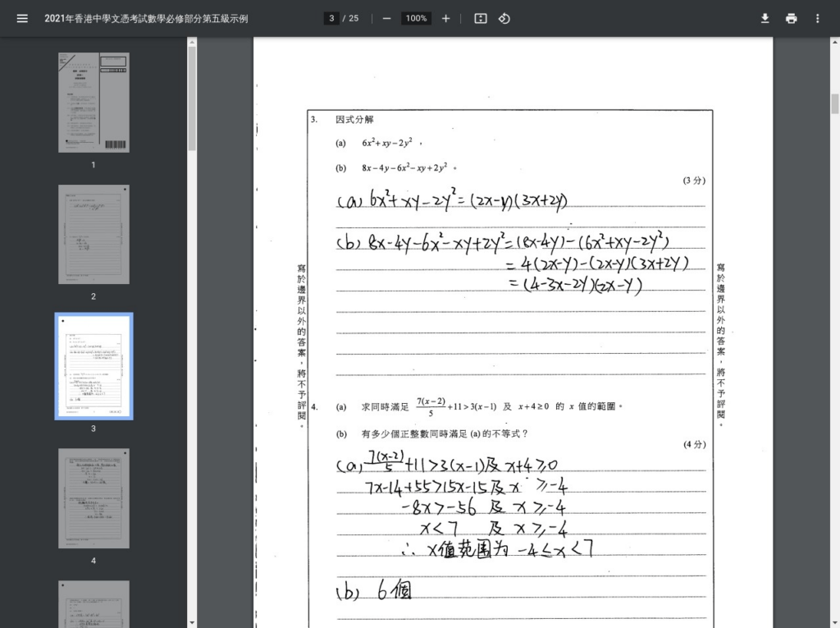The width and height of the screenshot is (840, 628).
Task: Select page 1 thumbnail
Action: tap(94, 103)
